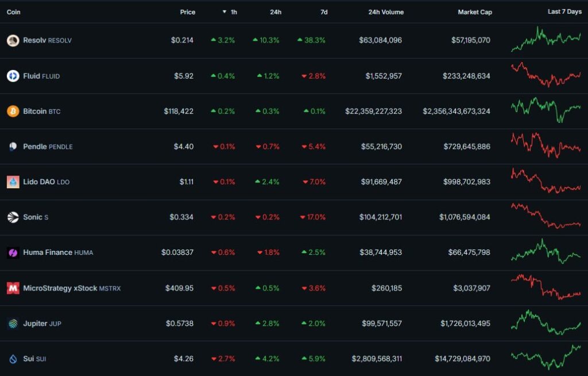Click the 24h Volume column header
The image size is (588, 376).
pos(385,11)
